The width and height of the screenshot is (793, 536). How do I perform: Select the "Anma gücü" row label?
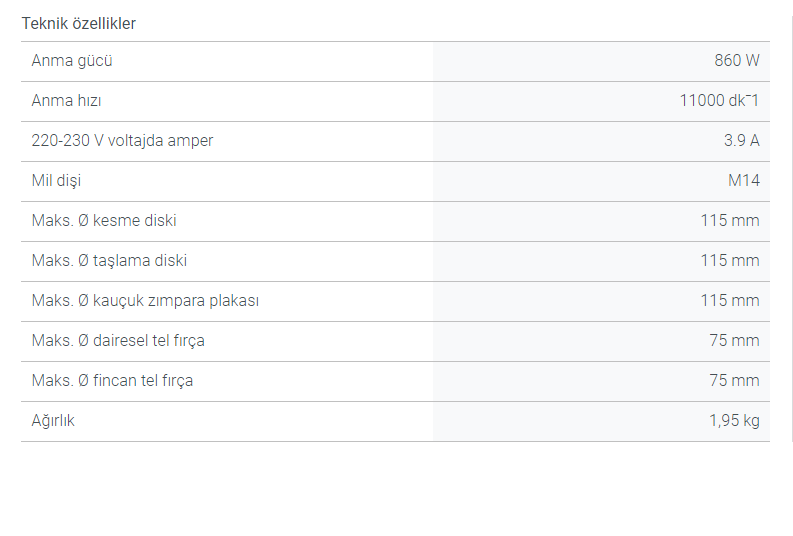point(72,61)
